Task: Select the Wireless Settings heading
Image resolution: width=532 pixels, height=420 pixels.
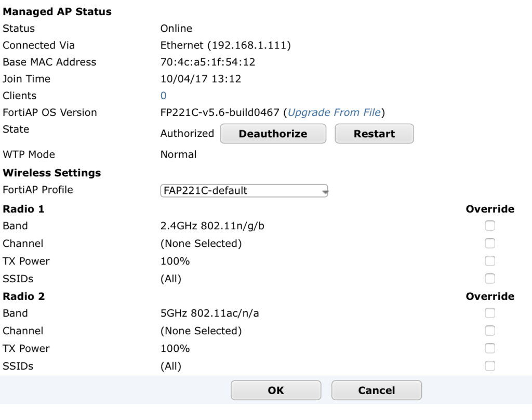Action: click(x=51, y=173)
